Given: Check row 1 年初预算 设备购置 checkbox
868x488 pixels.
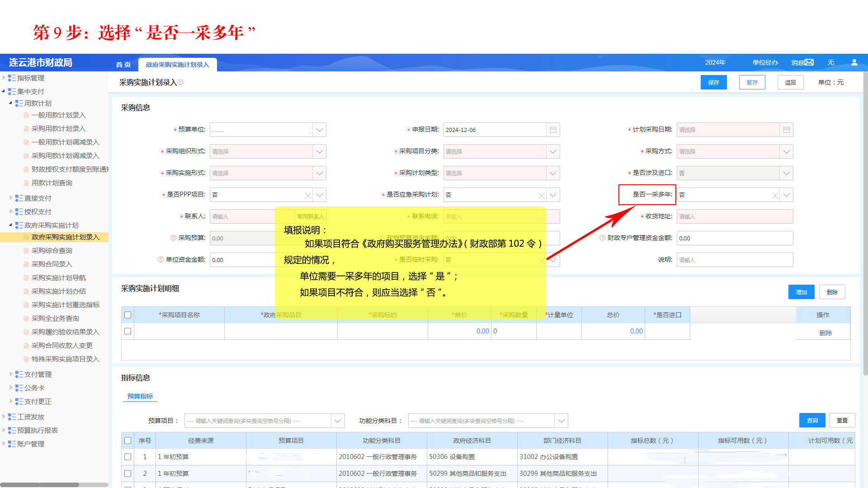Looking at the screenshot, I should [x=128, y=457].
